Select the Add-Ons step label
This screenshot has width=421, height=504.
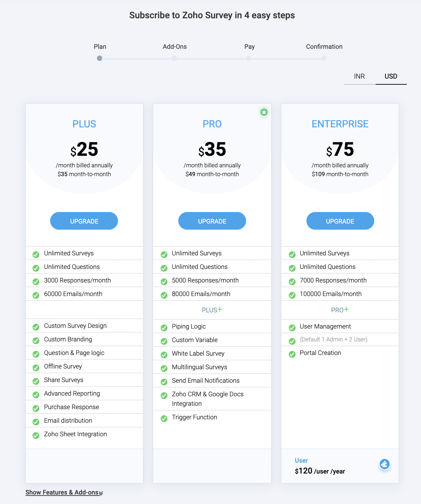coord(175,47)
